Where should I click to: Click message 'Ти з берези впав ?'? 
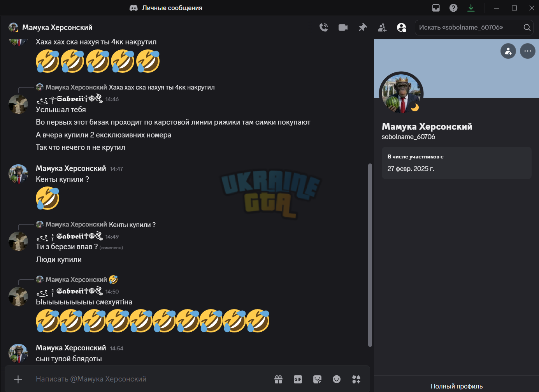[x=67, y=247]
